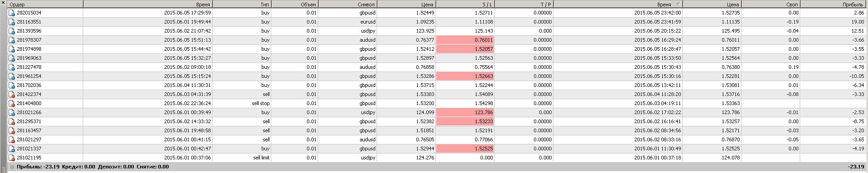Click the Тип column header
Viewport: 868px width, 173px height.
pyautogui.click(x=242, y=5)
